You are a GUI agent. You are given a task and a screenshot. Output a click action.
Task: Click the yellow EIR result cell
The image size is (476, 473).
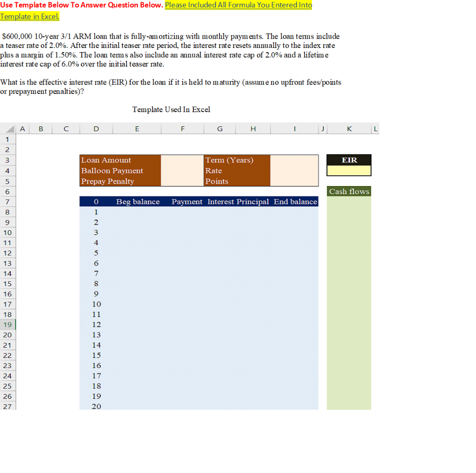click(349, 170)
